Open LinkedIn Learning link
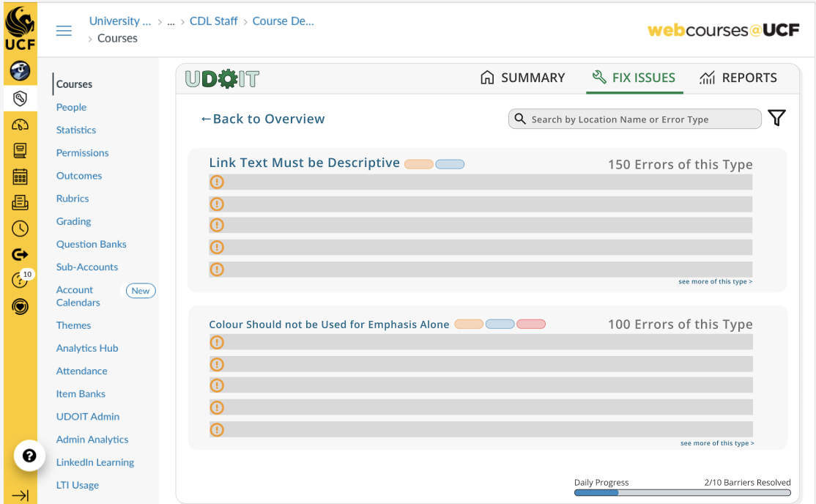This screenshot has width=816, height=504. [x=94, y=462]
